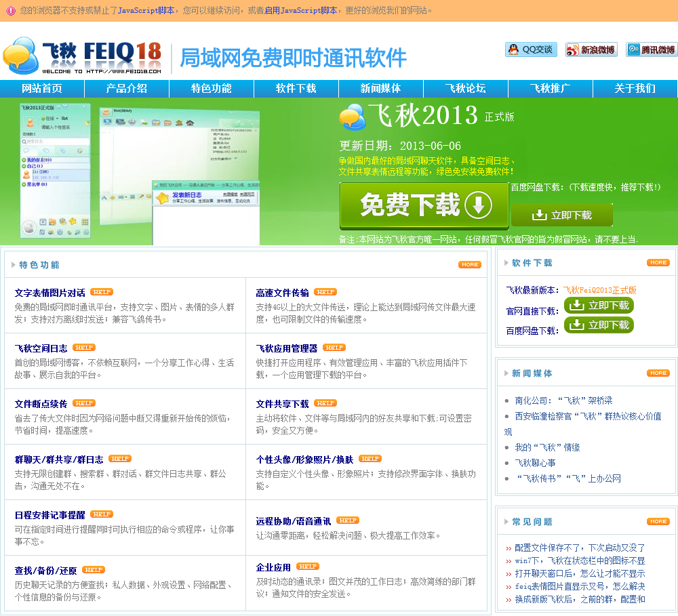Open the 软件下载 navigation item
The height and width of the screenshot is (616, 678).
click(296, 89)
